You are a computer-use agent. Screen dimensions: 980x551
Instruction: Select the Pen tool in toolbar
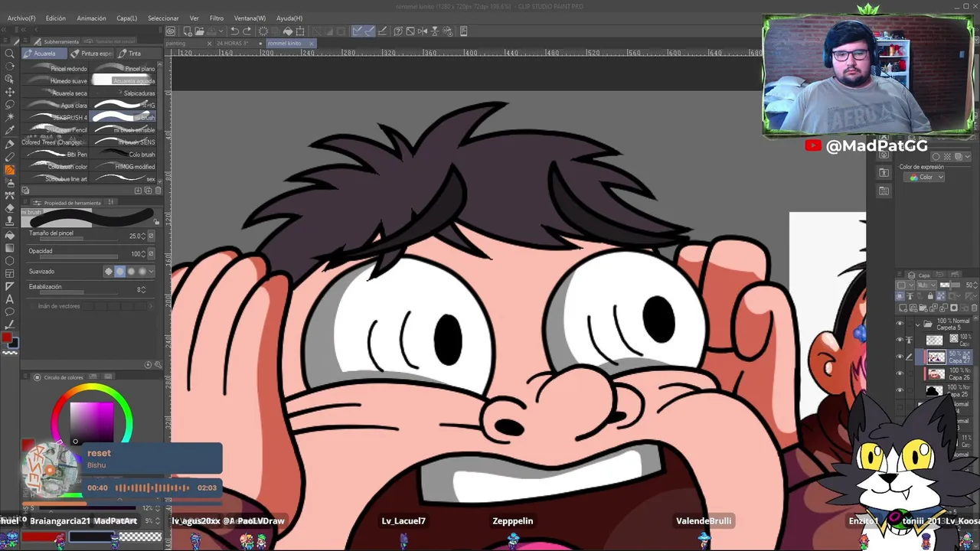(x=10, y=144)
